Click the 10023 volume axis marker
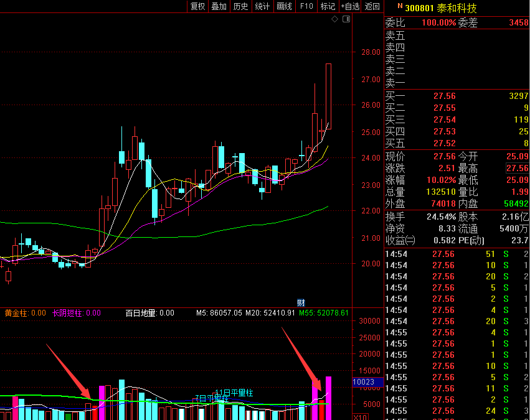This screenshot has width=530, height=420. (x=367, y=382)
